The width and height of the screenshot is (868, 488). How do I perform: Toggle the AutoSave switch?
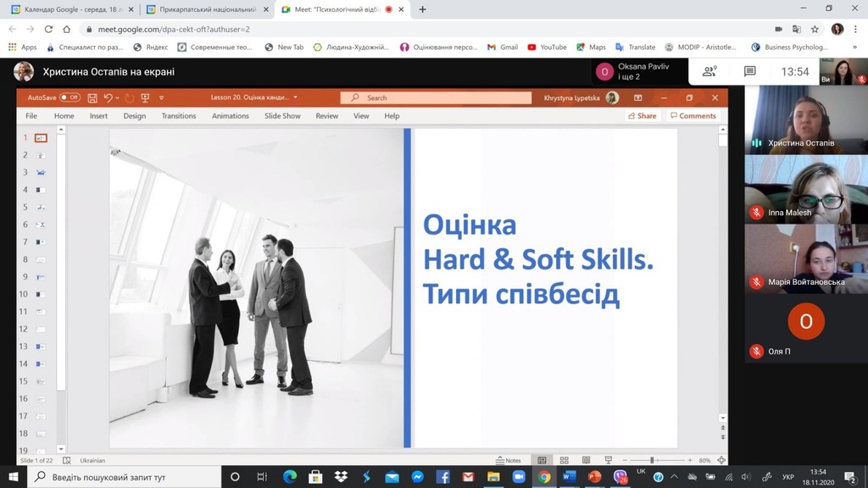click(70, 98)
